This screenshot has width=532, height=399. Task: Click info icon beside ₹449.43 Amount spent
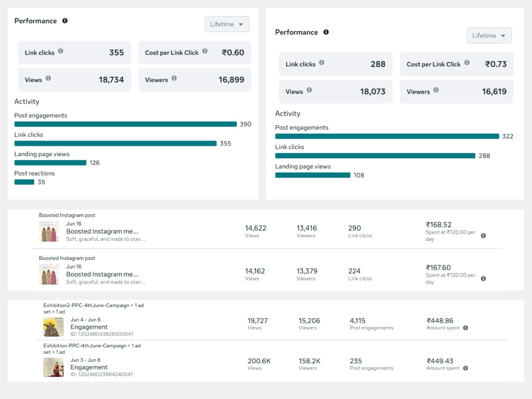[465, 368]
